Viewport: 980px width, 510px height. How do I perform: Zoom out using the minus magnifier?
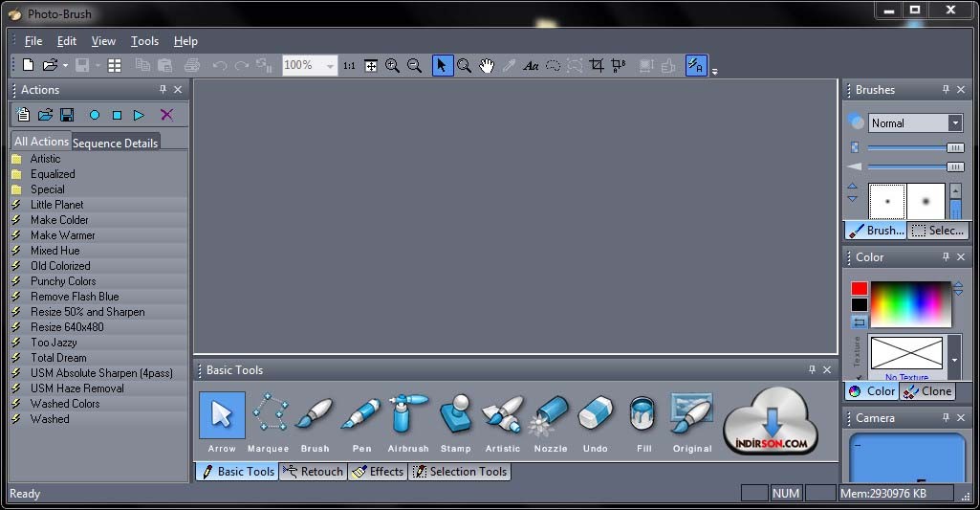414,65
